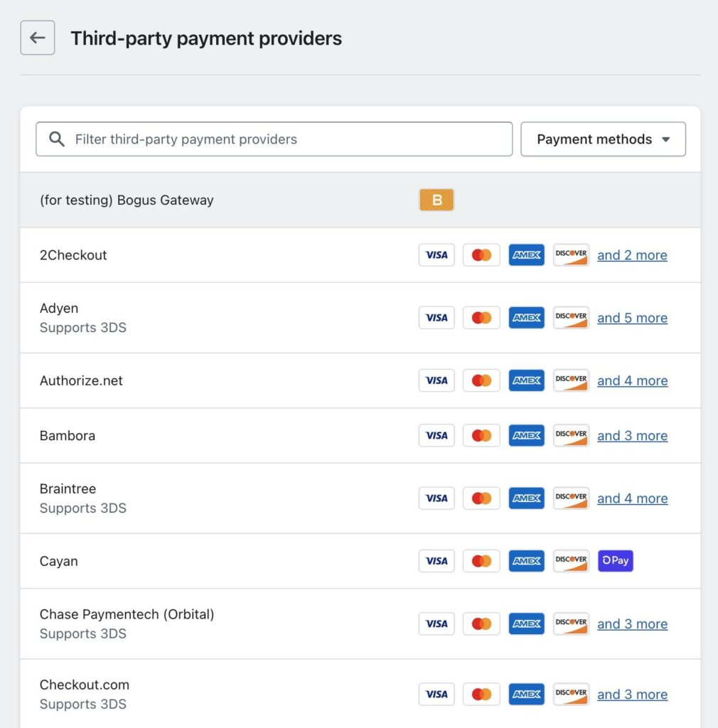This screenshot has width=718, height=728.
Task: Click the Discover icon in Bambora row
Action: click(571, 435)
